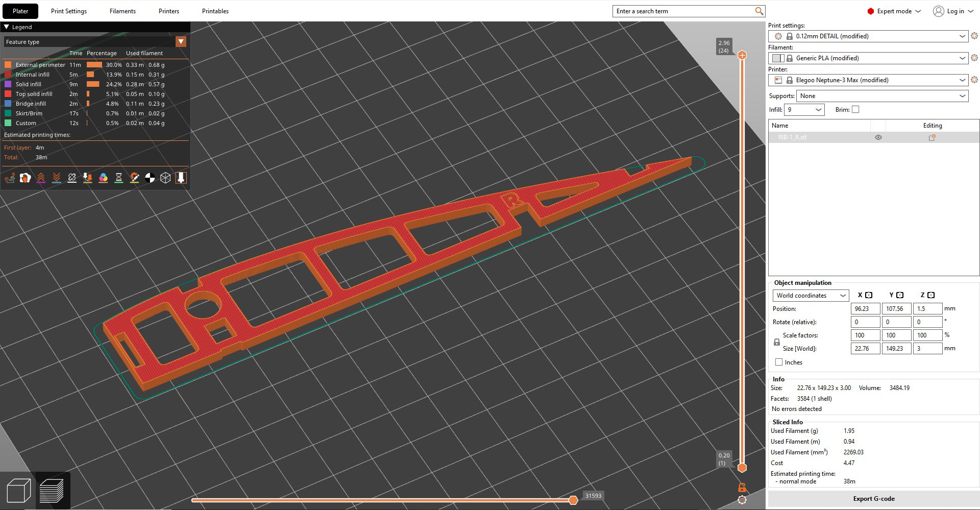Screen dimensions: 980x510
Task: Click Z axis reset icon in manipulation
Action: 931,295
